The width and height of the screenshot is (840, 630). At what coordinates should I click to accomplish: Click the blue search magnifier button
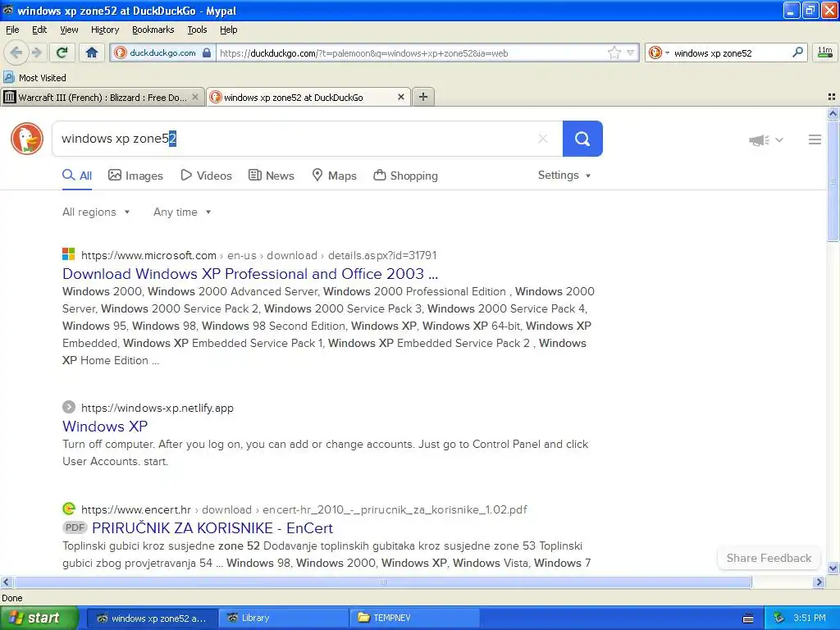pyautogui.click(x=582, y=139)
